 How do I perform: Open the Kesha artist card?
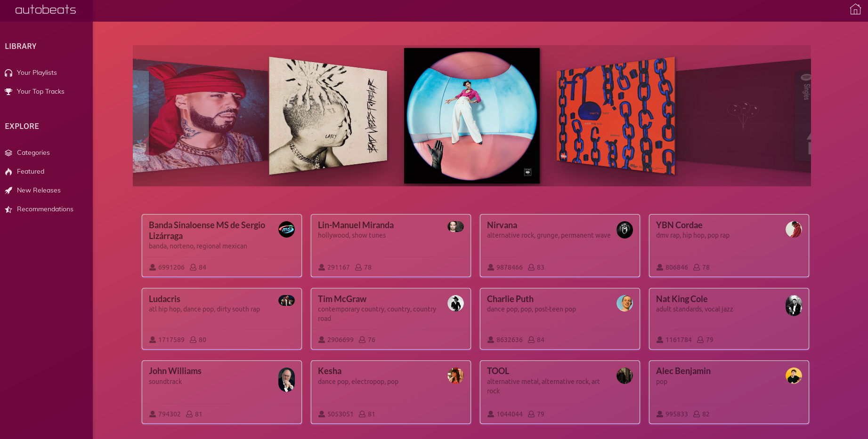point(391,392)
